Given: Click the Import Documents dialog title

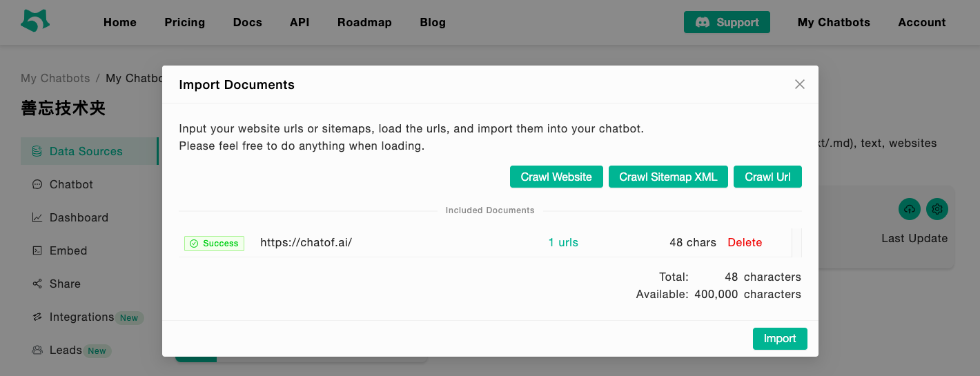Looking at the screenshot, I should tap(237, 85).
